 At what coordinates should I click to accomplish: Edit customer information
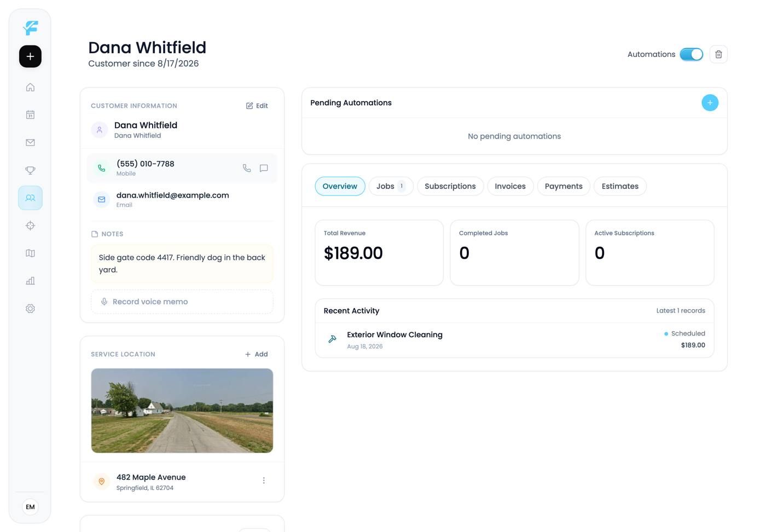(x=257, y=106)
